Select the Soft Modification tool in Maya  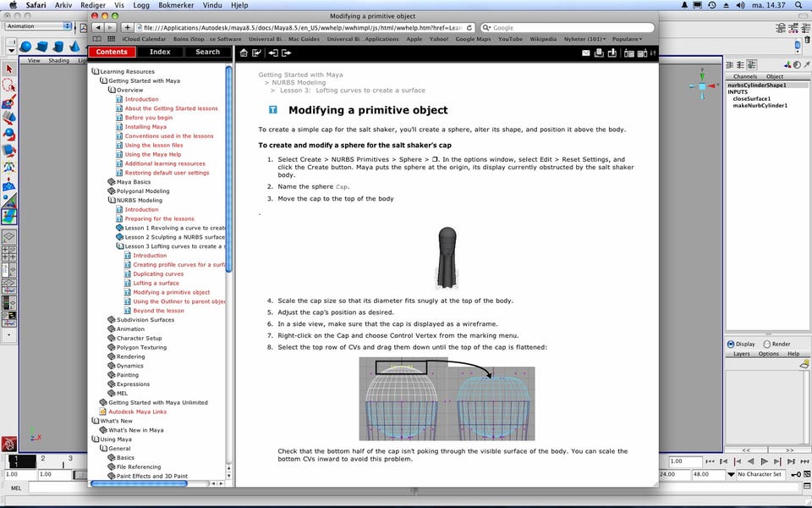coord(8,184)
